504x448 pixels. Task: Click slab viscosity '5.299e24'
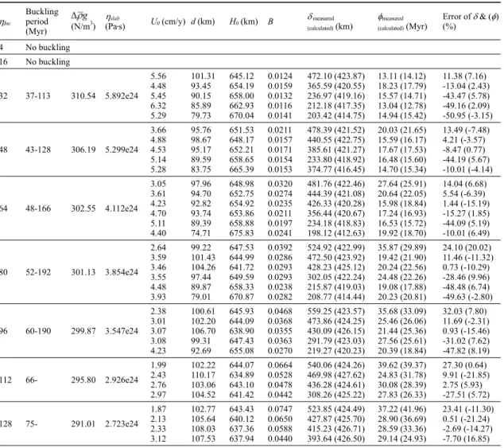tap(122, 150)
